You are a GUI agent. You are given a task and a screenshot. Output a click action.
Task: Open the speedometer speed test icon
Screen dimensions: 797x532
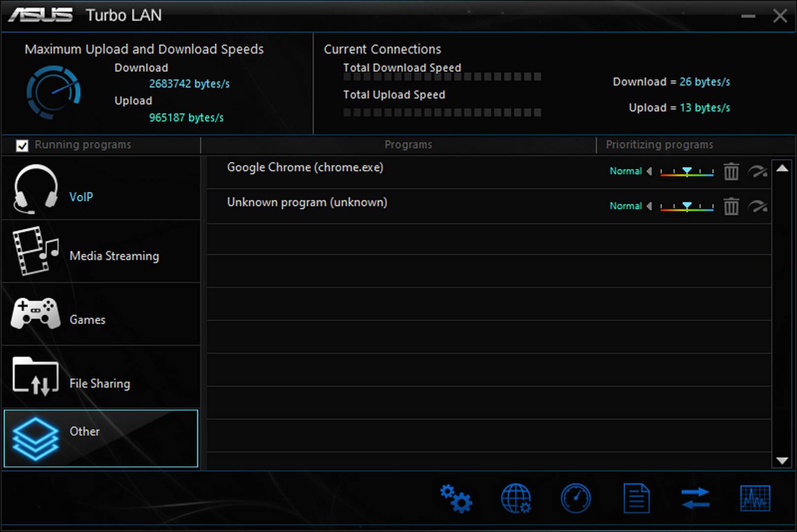(x=576, y=499)
